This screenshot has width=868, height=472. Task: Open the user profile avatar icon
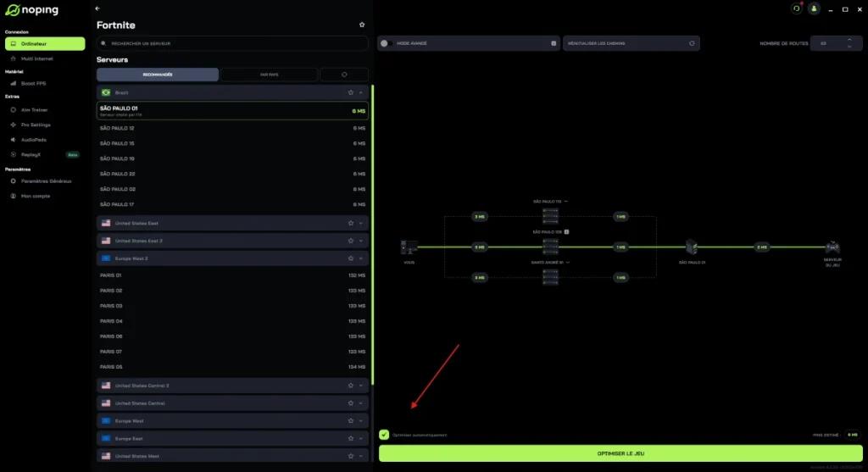(814, 8)
